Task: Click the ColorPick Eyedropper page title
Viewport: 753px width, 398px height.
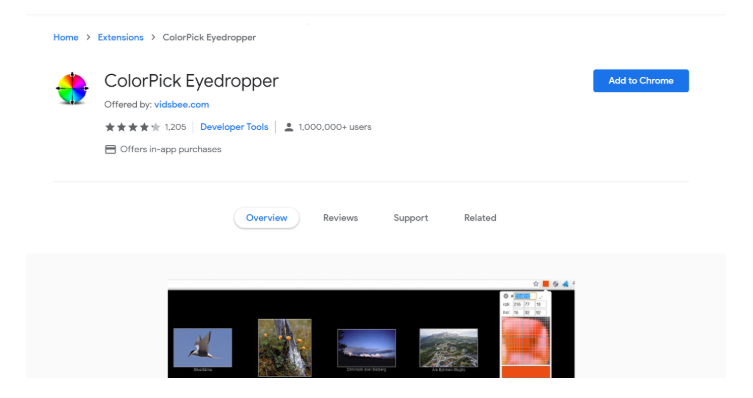Action: tap(191, 81)
